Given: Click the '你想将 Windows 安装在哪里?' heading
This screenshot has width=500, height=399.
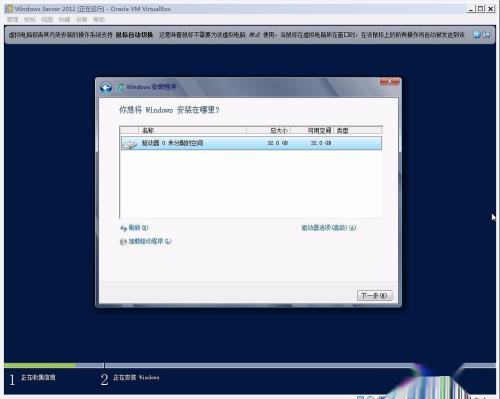Looking at the screenshot, I should 169,110.
